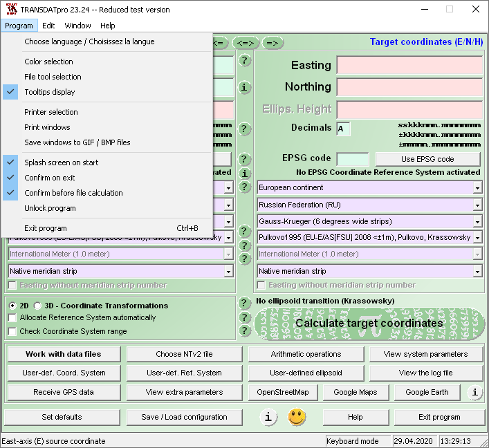Select Printer selection menu item
The height and width of the screenshot is (448, 489).
(107, 112)
